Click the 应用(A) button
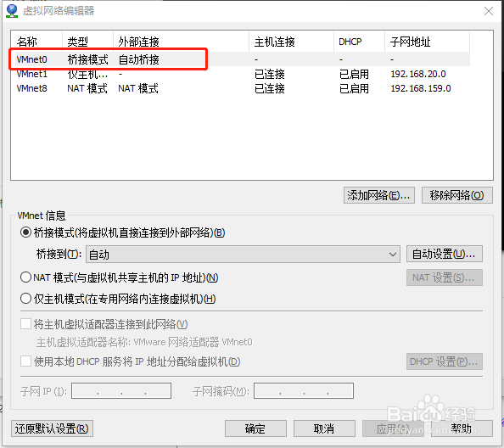Image resolution: width=504 pixels, height=448 pixels. [x=393, y=428]
